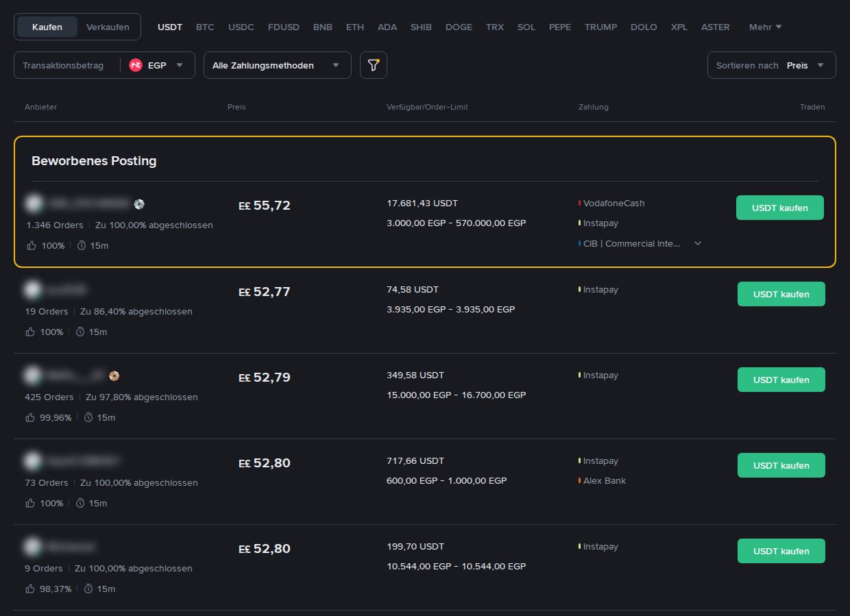Expand the Mehr coin list
The width and height of the screenshot is (850, 616).
coord(765,27)
